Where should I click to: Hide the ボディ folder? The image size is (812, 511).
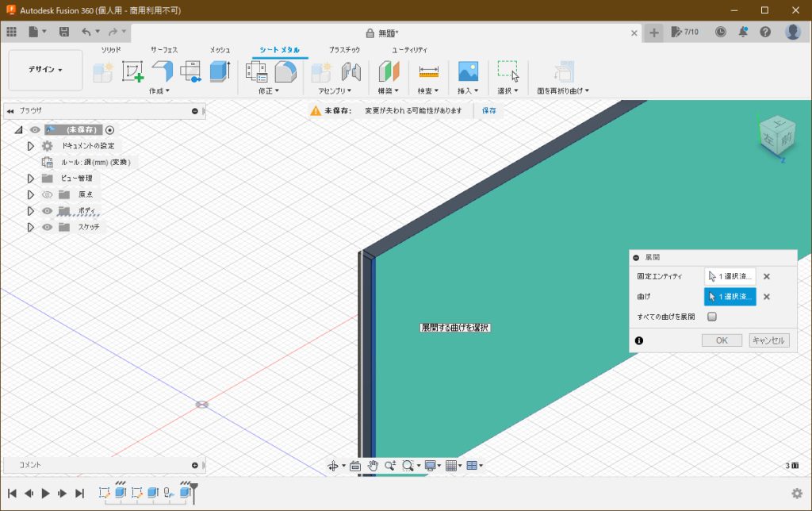click(x=47, y=211)
